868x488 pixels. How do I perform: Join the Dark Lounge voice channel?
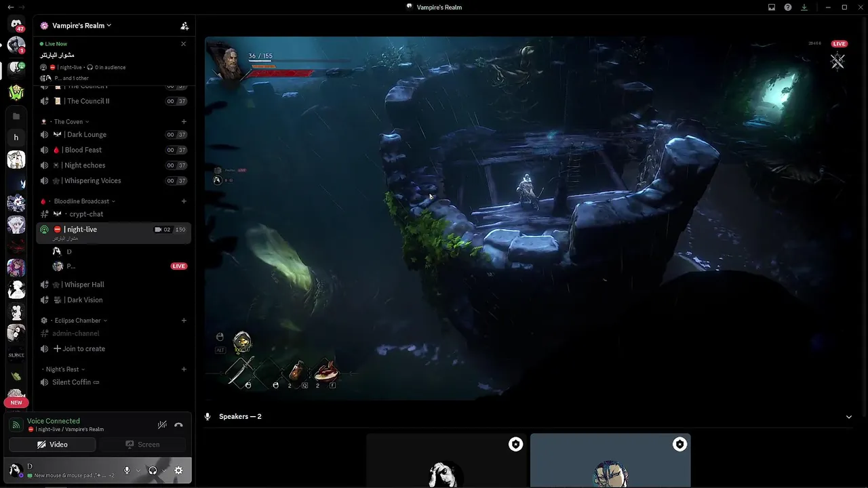tap(113, 135)
